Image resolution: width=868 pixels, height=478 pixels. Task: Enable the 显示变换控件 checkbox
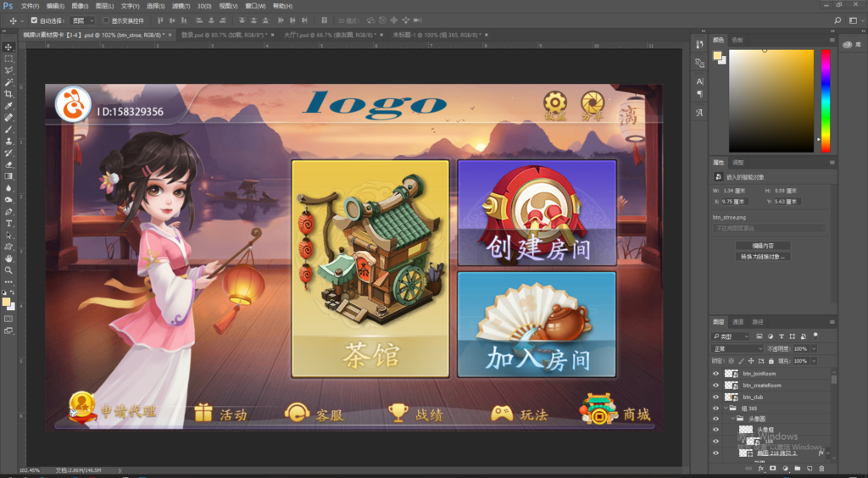106,19
